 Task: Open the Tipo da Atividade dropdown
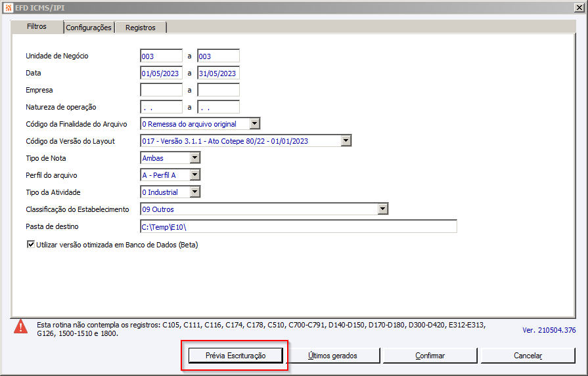pos(194,192)
